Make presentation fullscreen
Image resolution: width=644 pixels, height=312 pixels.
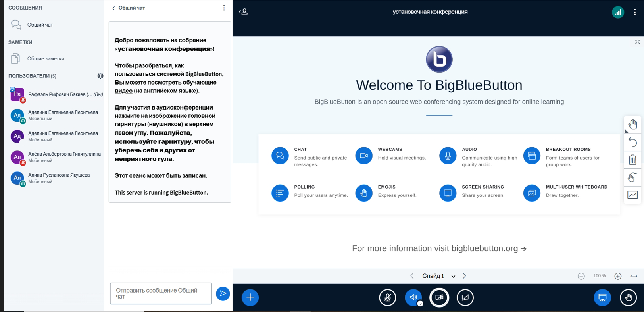click(637, 42)
